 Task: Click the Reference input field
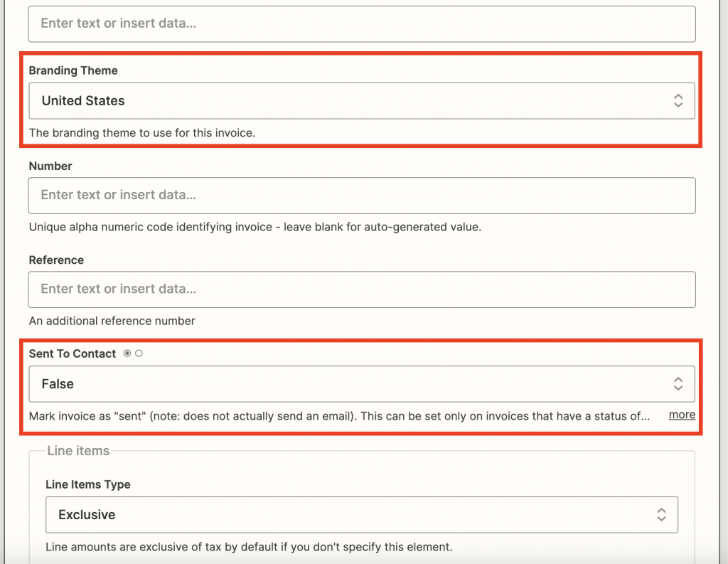[362, 289]
